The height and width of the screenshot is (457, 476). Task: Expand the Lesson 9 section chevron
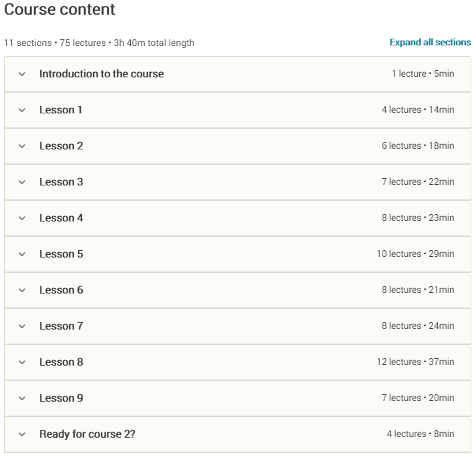[22, 398]
